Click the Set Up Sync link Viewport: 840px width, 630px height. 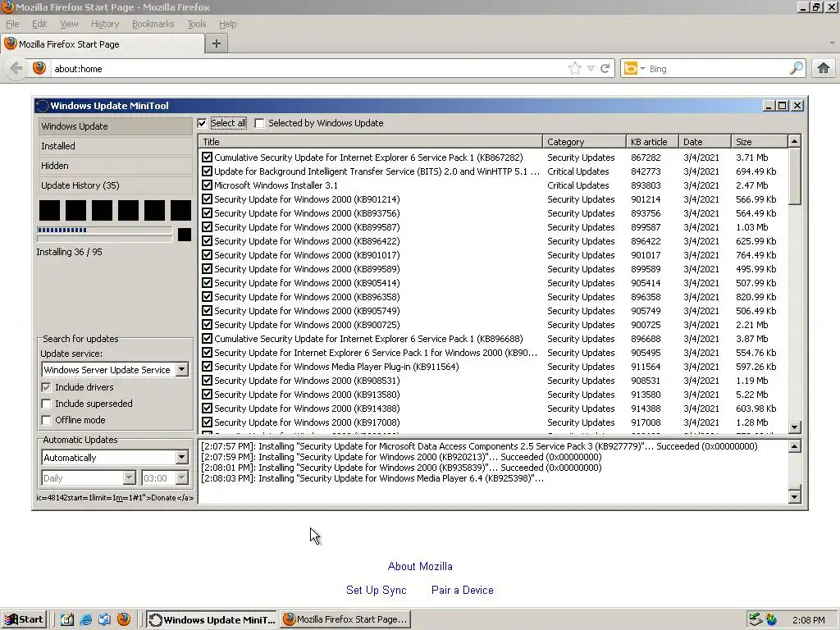click(376, 590)
